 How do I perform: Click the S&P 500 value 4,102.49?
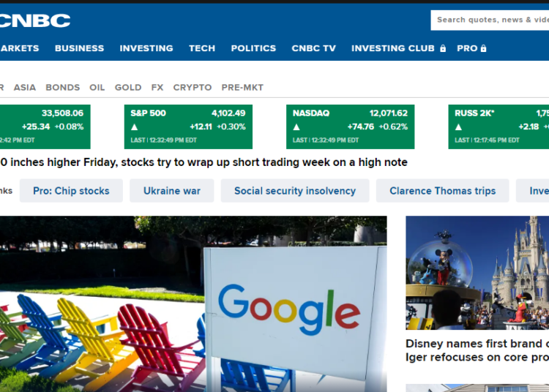[228, 113]
